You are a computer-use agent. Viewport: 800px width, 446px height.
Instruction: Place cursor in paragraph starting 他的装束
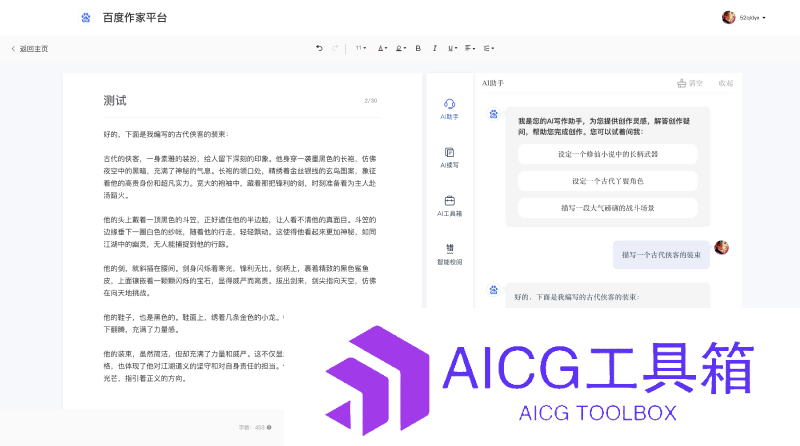pyautogui.click(x=193, y=366)
